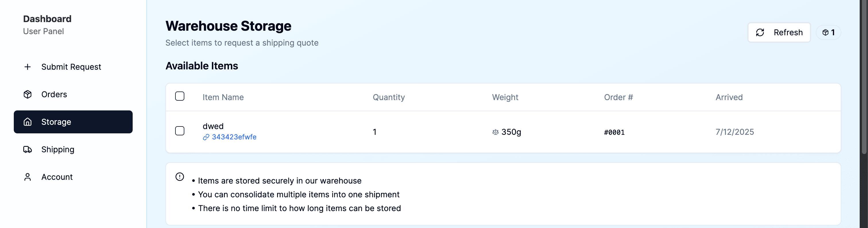
Task: Select the package icon next to Orders
Action: pos(27,94)
